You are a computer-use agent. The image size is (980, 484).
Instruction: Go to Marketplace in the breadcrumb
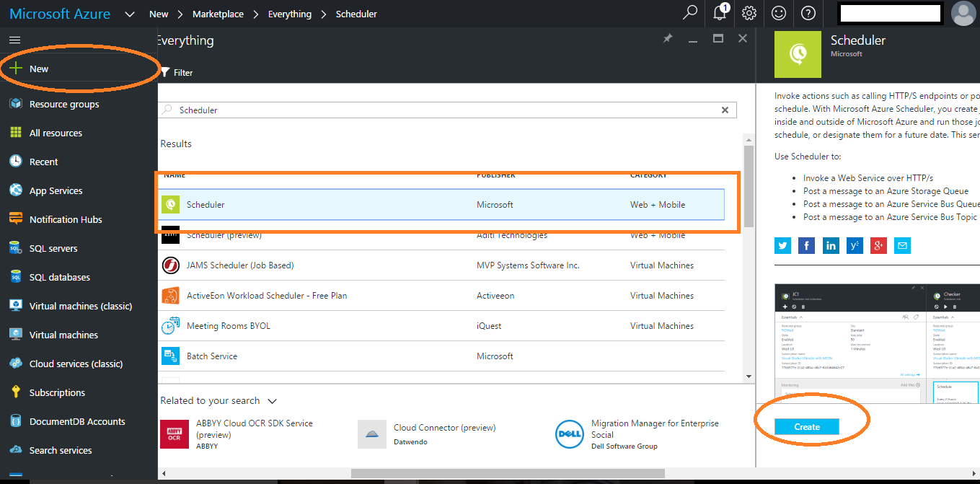coord(217,13)
